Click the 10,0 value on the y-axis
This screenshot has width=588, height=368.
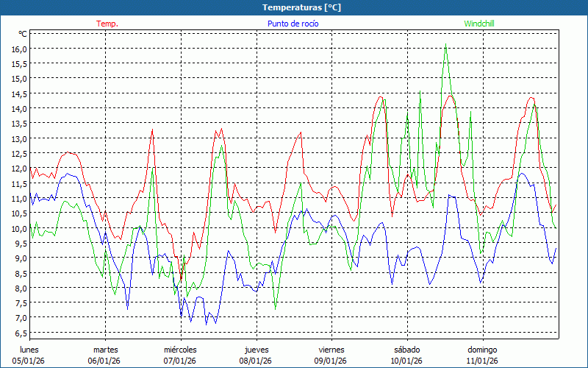coord(19,228)
